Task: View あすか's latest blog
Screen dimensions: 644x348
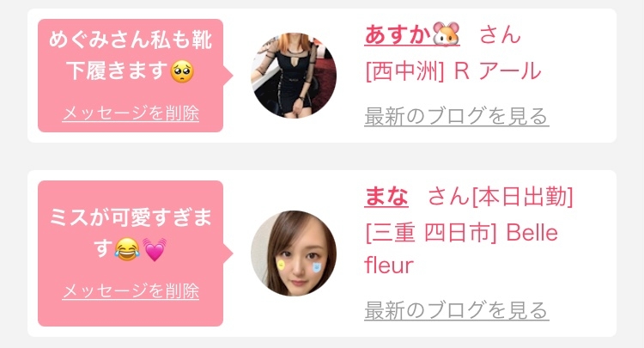Action: pyautogui.click(x=457, y=116)
